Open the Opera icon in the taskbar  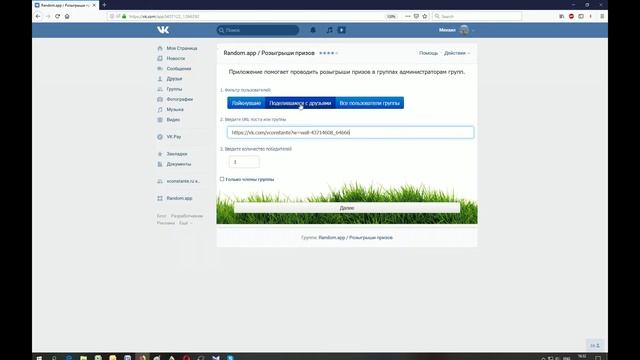pyautogui.click(x=187, y=358)
